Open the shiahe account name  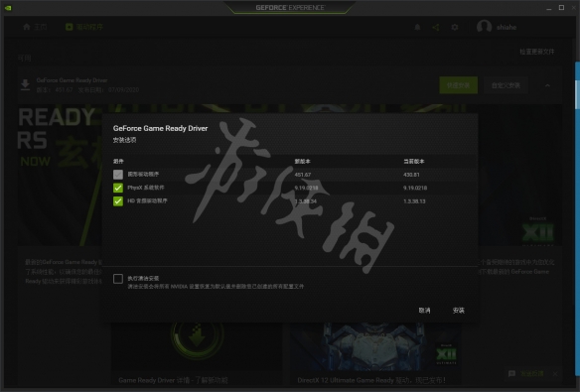point(507,27)
